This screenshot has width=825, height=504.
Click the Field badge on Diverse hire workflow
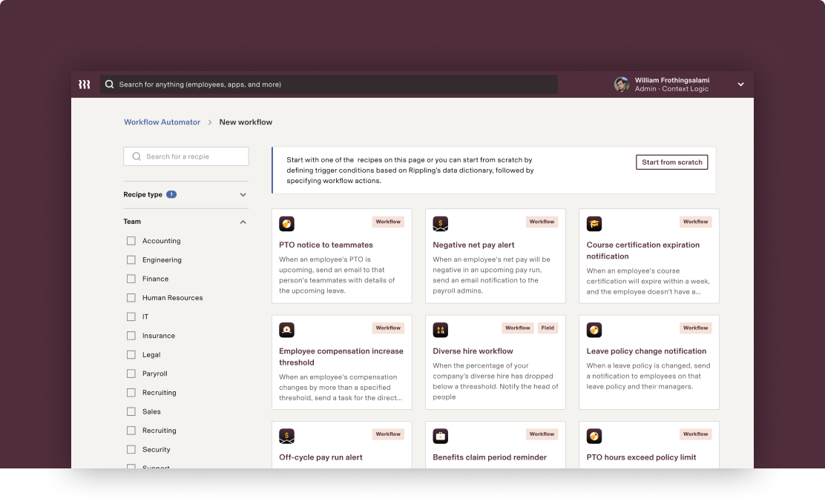click(x=548, y=328)
